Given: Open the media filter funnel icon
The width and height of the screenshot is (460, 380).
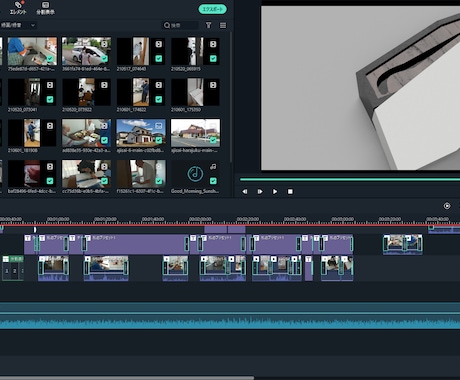Looking at the screenshot, I should pyautogui.click(x=208, y=25).
